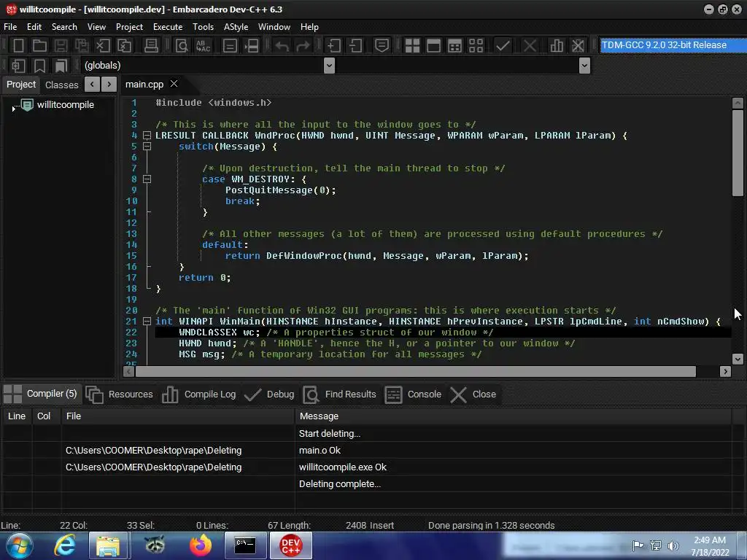Open the Compile Log bottom tab

click(x=198, y=394)
